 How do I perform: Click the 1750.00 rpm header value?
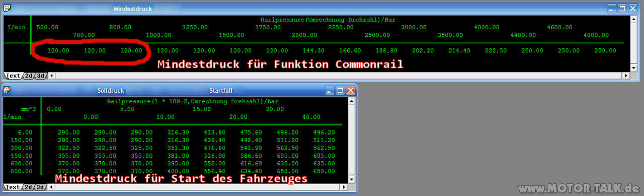268,28
